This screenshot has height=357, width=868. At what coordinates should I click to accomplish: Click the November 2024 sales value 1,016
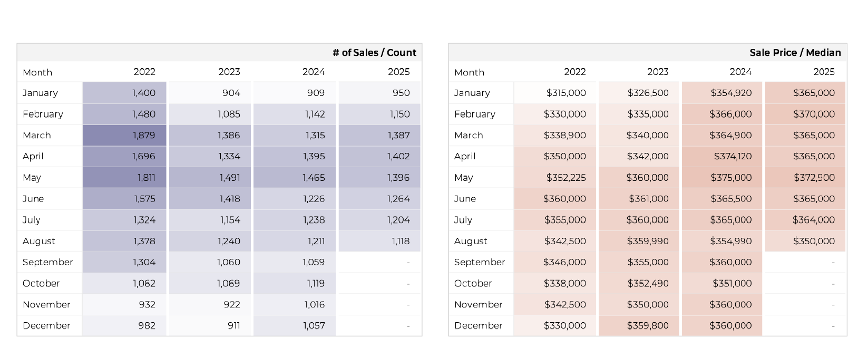click(295, 304)
